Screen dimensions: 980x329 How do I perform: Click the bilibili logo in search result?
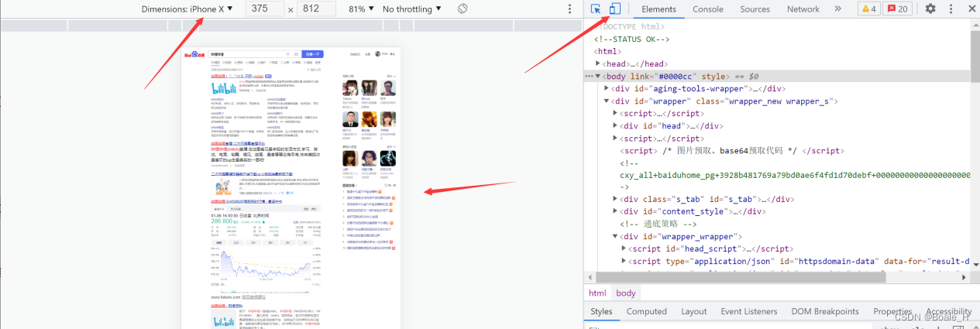(224, 89)
